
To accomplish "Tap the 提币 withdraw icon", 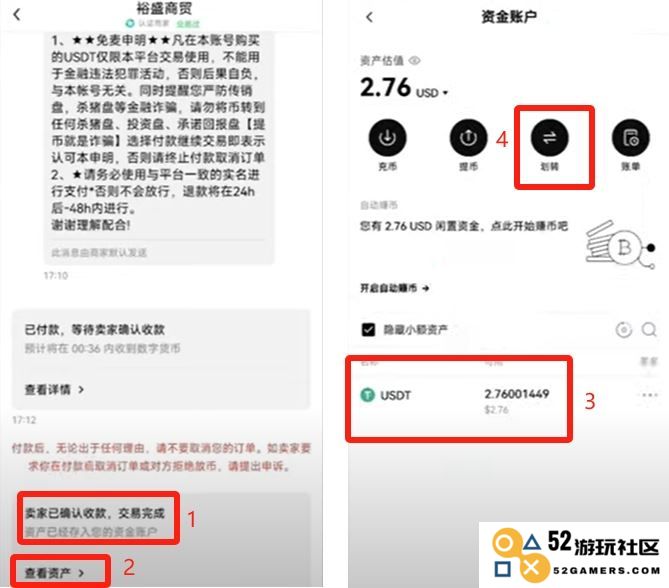I will point(468,138).
